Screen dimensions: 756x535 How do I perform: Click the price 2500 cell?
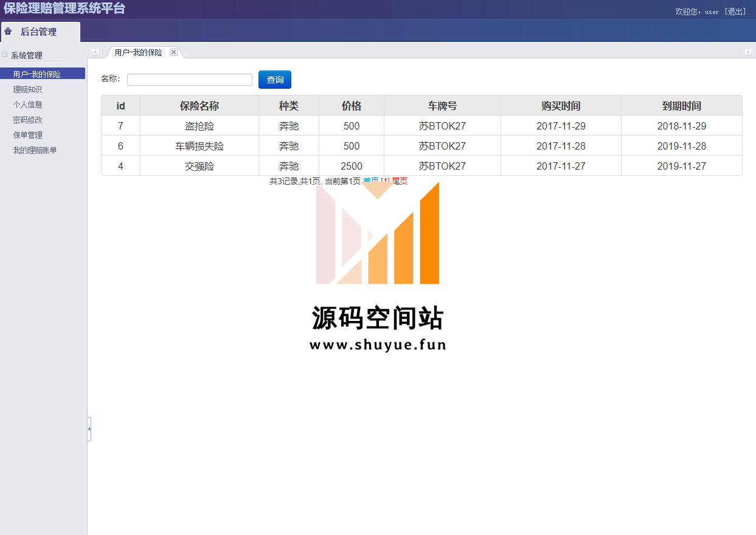[x=352, y=166]
